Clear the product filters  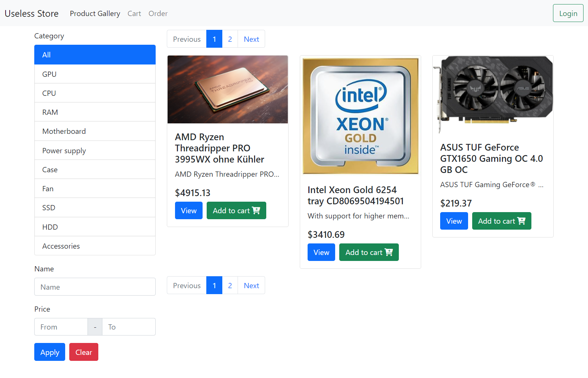(84, 352)
